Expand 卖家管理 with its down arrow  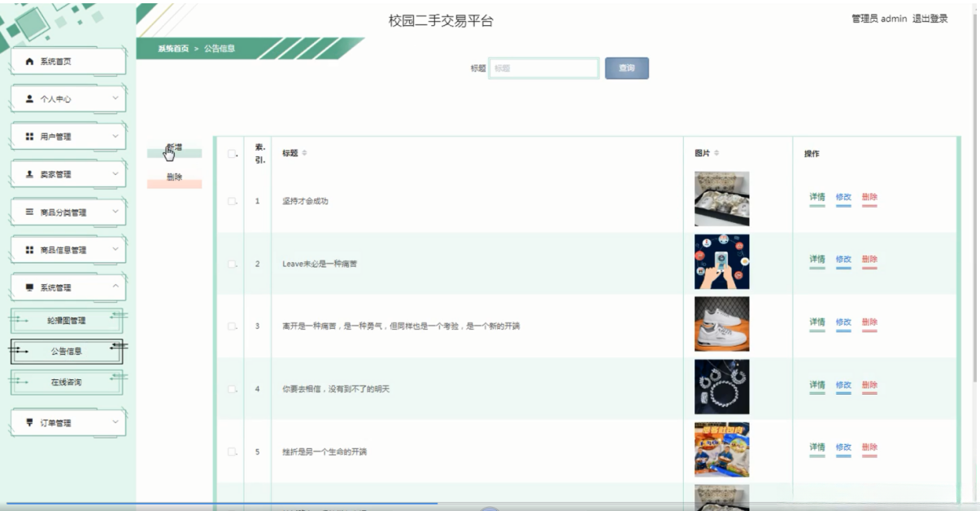(x=115, y=173)
